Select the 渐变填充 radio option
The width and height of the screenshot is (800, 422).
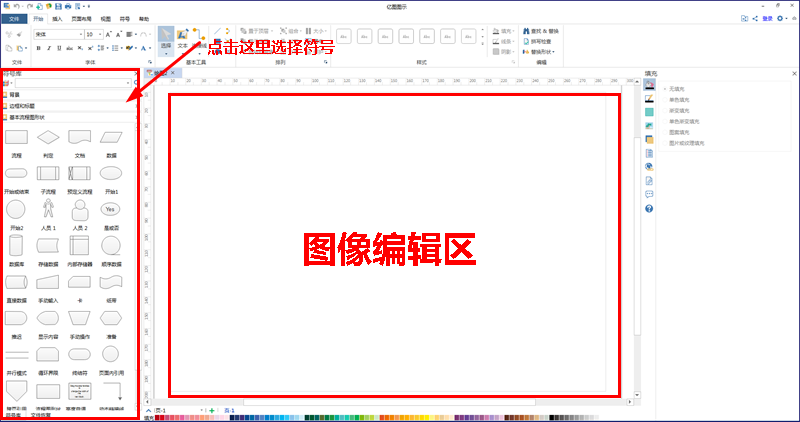(677, 111)
